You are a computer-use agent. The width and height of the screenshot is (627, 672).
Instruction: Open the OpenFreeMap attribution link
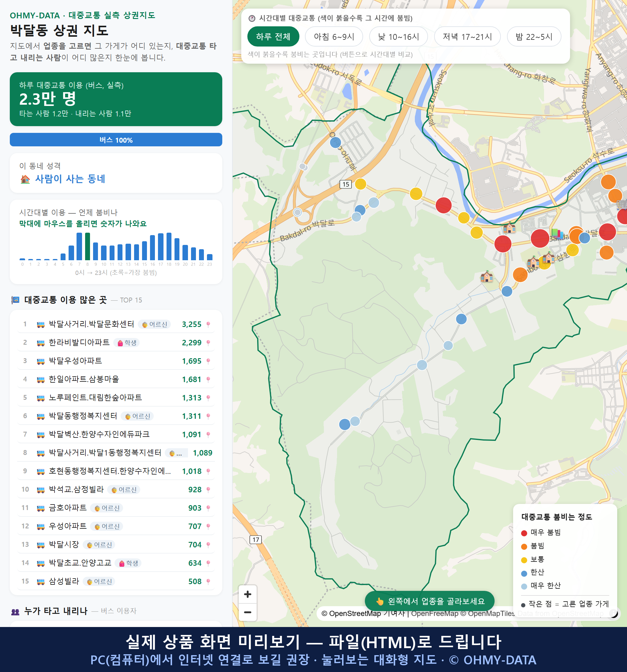click(435, 613)
